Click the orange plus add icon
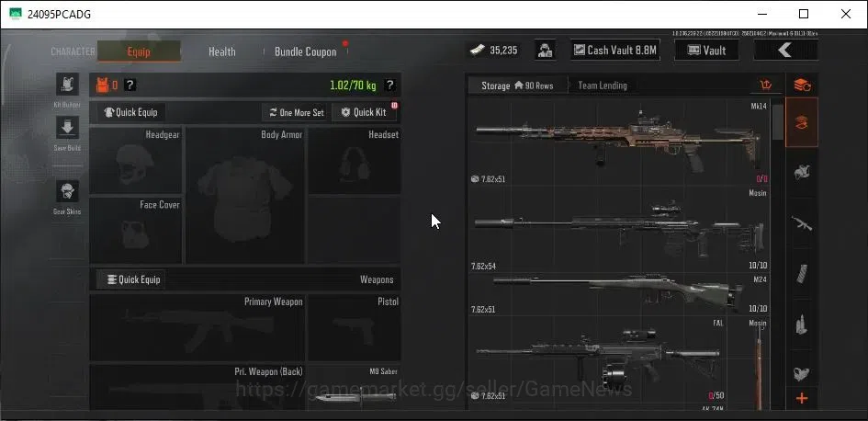 [802, 398]
